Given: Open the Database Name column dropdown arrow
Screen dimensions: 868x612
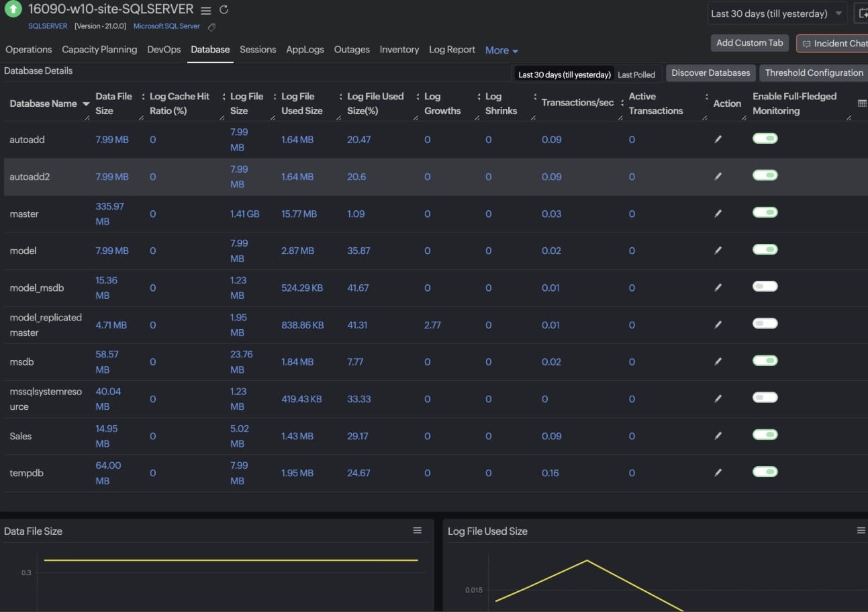Looking at the screenshot, I should point(86,104).
